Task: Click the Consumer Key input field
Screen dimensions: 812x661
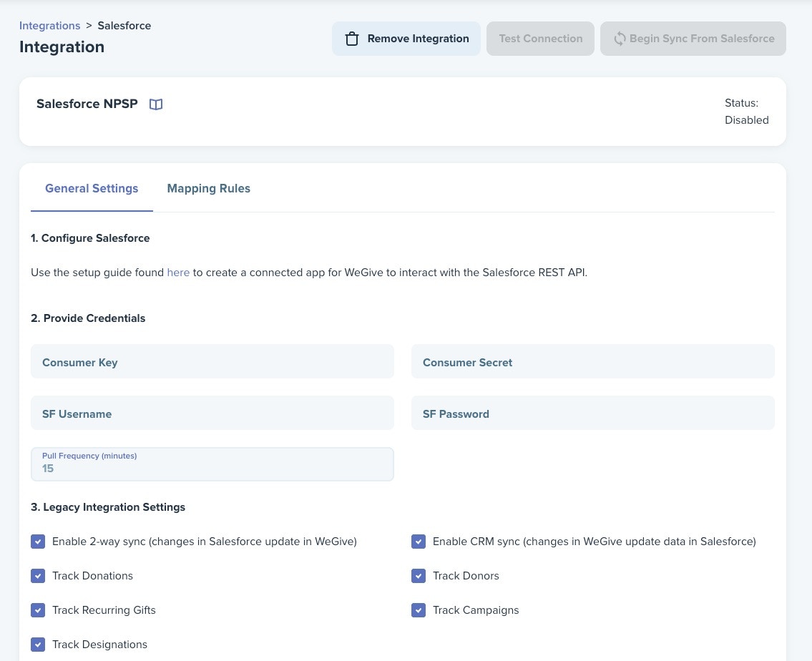Action: coord(212,361)
